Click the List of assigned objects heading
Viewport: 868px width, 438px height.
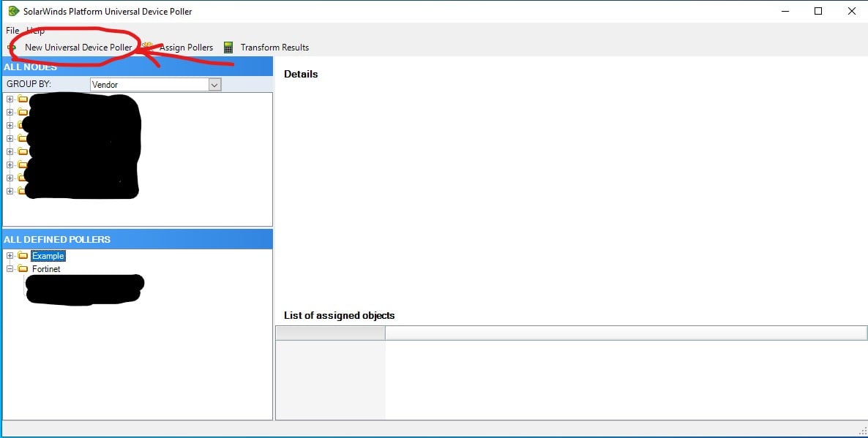point(340,316)
